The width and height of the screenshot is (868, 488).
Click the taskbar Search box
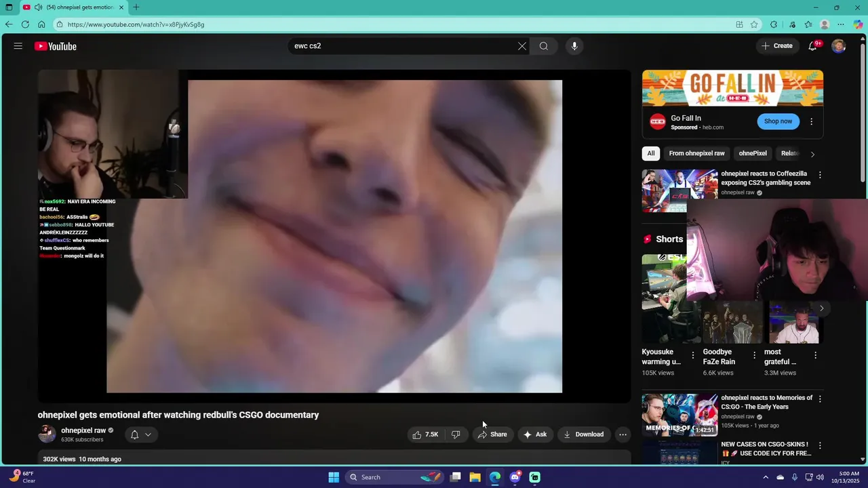[395, 477]
